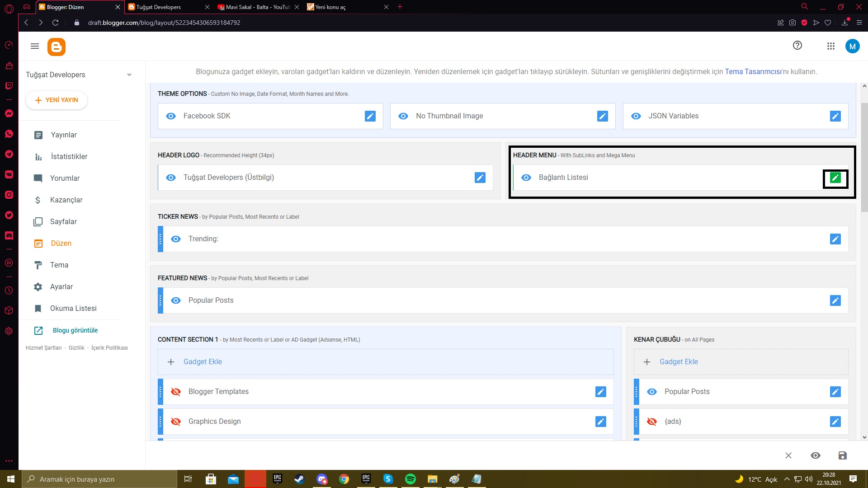
Task: Open WhatsApp in Opera sidebar
Action: (x=9, y=134)
